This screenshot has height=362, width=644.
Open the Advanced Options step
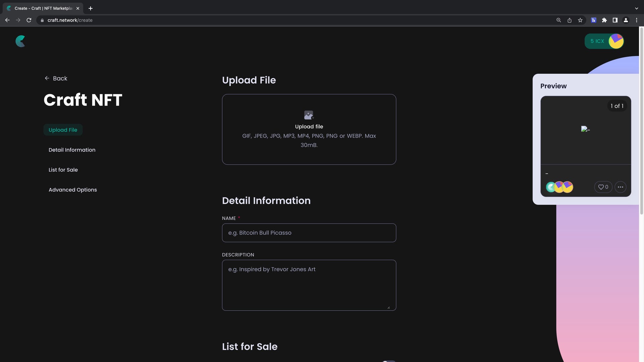(73, 190)
